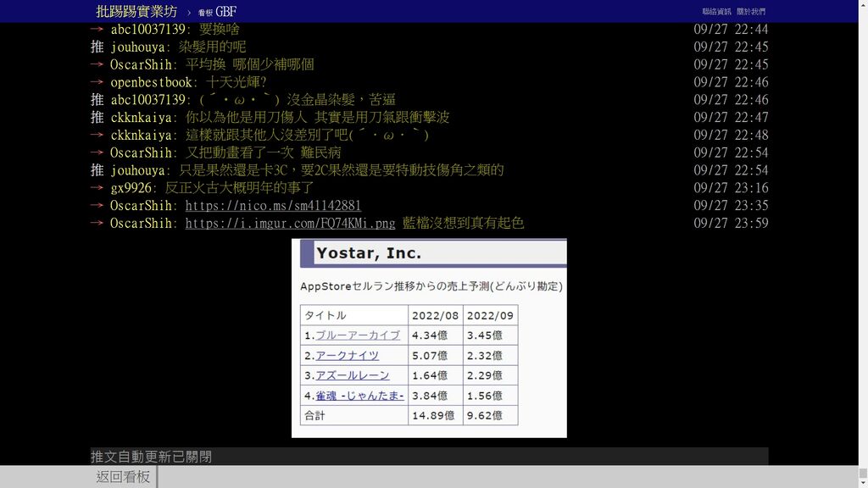Click the page scrollbar's down arrow
The image size is (868, 488).
(863, 483)
